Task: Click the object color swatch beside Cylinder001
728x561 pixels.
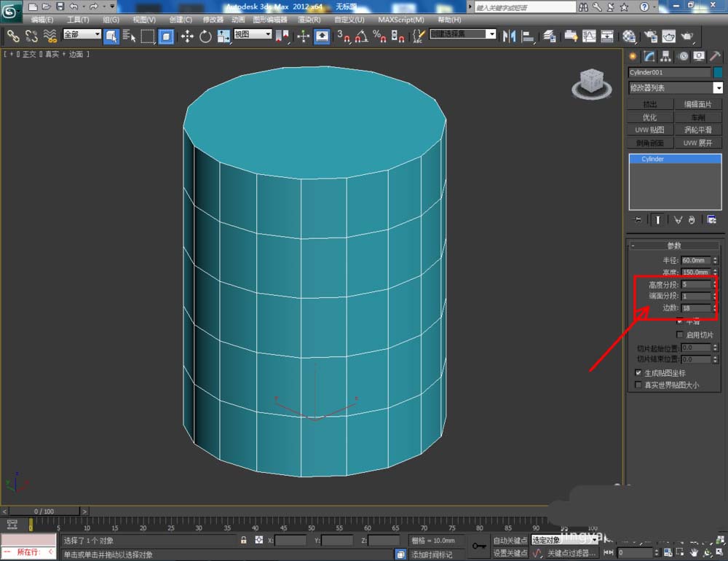Action: 718,72
